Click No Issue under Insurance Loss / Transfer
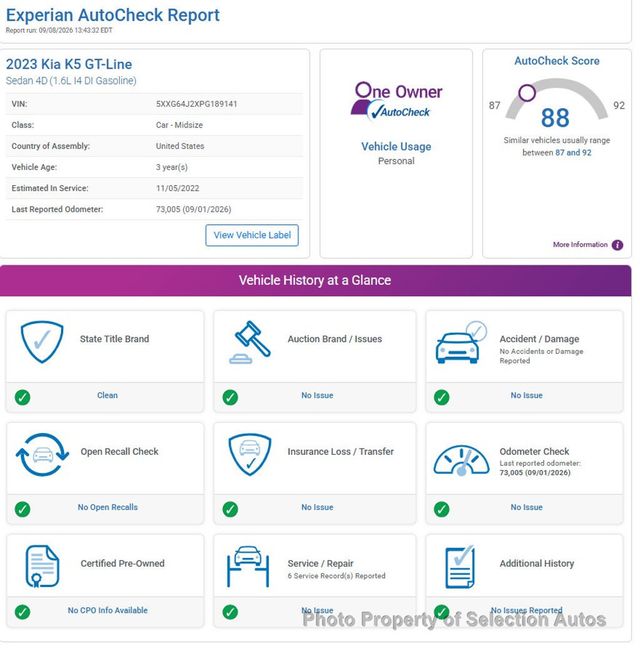640x648 pixels. (x=317, y=507)
